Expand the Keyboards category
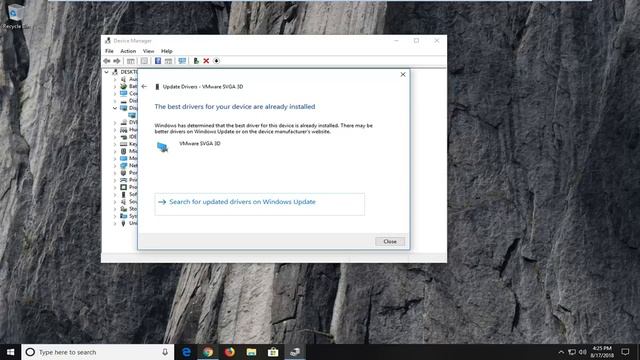 pos(115,144)
